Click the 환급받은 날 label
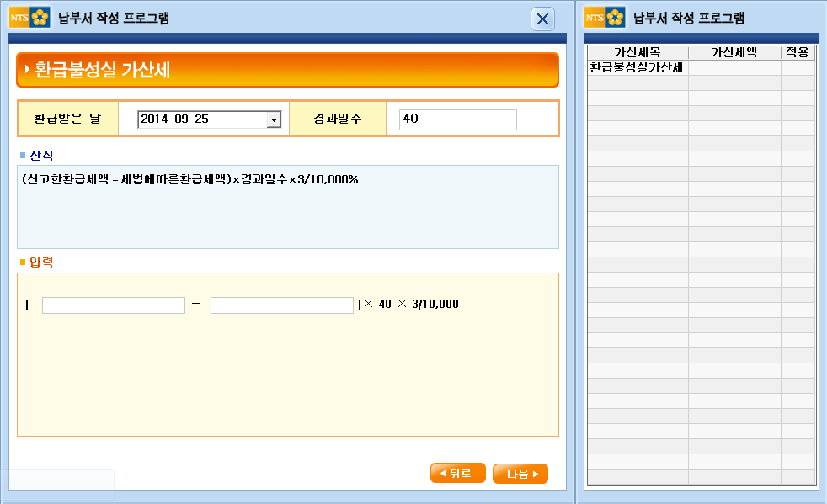Viewport: 827px width, 504px height. pyautogui.click(x=67, y=119)
